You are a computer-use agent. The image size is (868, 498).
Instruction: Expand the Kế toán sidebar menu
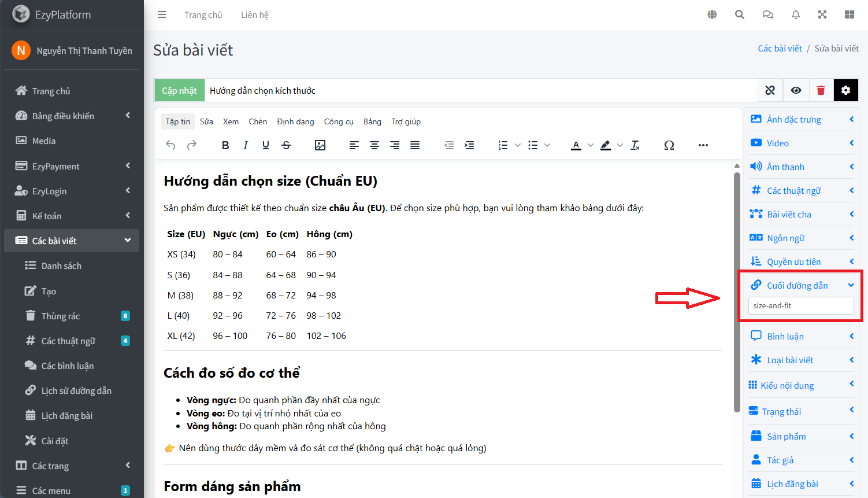click(x=72, y=216)
